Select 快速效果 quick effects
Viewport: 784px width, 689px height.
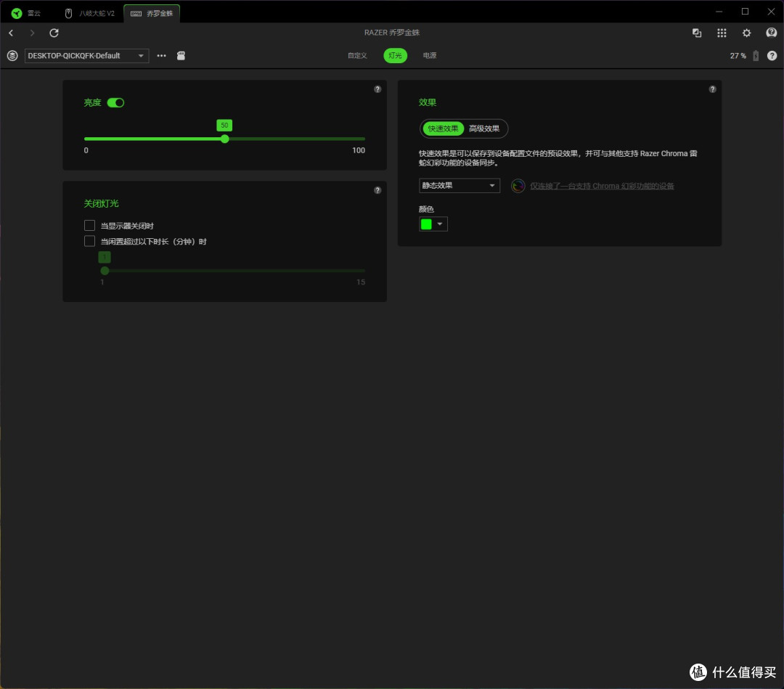coord(443,129)
